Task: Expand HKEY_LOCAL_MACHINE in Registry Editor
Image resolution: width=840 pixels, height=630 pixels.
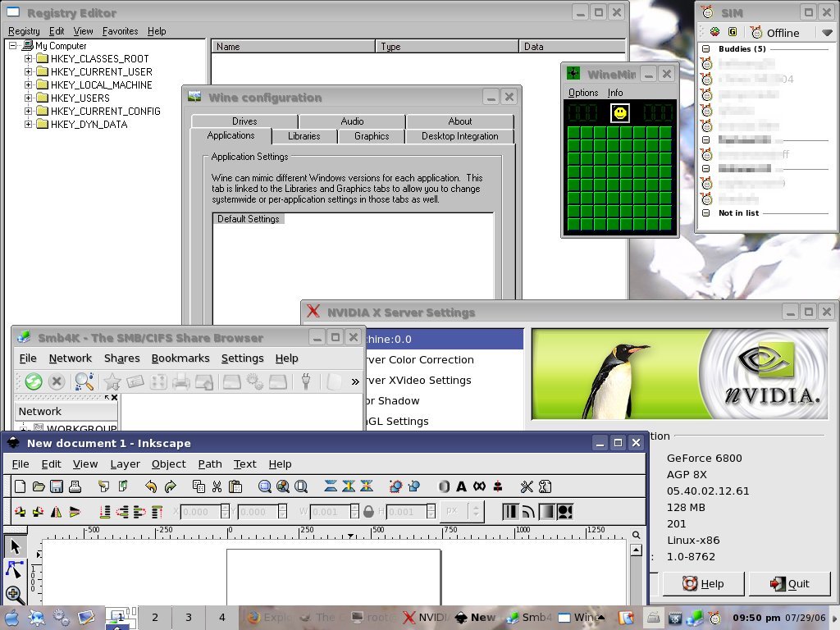Action: (28, 84)
